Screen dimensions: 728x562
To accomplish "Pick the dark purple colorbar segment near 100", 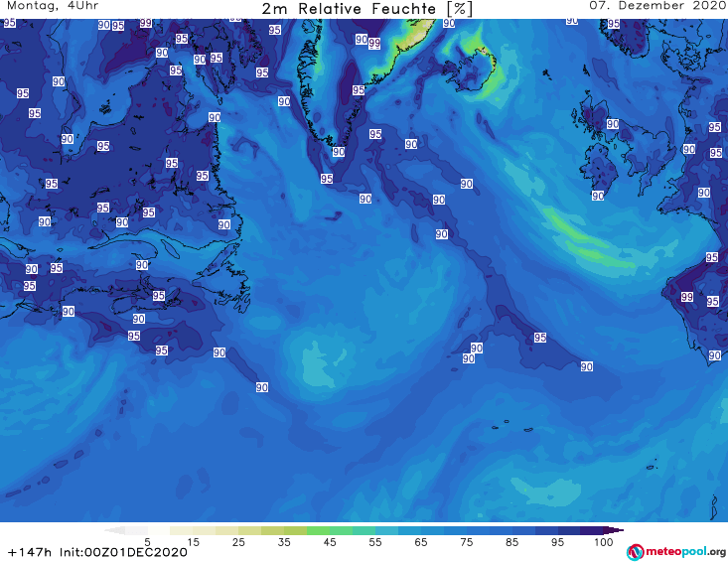I will (592, 530).
